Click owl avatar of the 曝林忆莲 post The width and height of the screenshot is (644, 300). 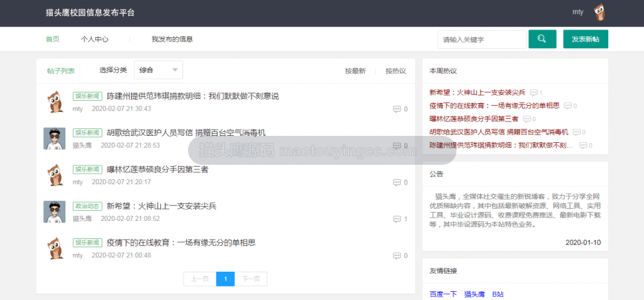tap(55, 175)
